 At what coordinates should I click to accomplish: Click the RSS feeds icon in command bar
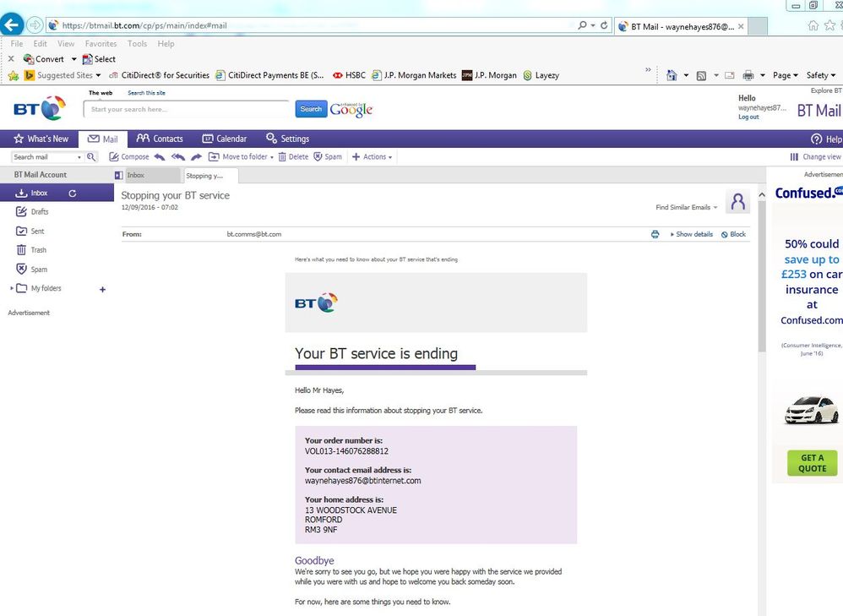[701, 76]
